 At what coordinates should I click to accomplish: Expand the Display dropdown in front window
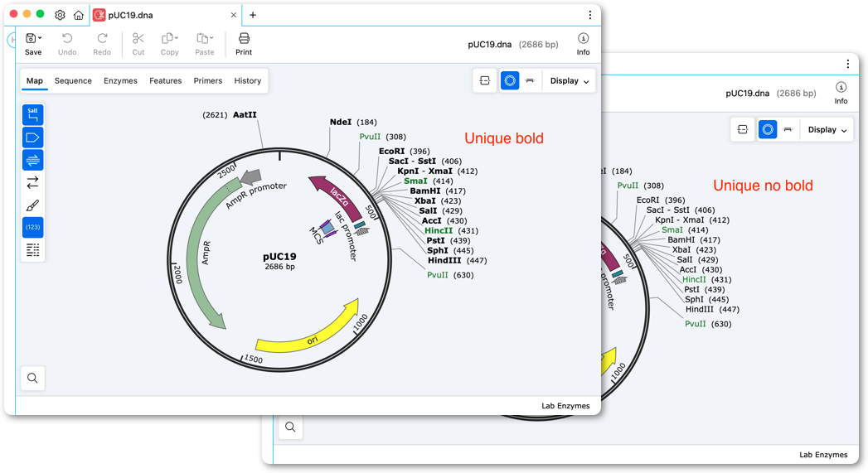(569, 81)
